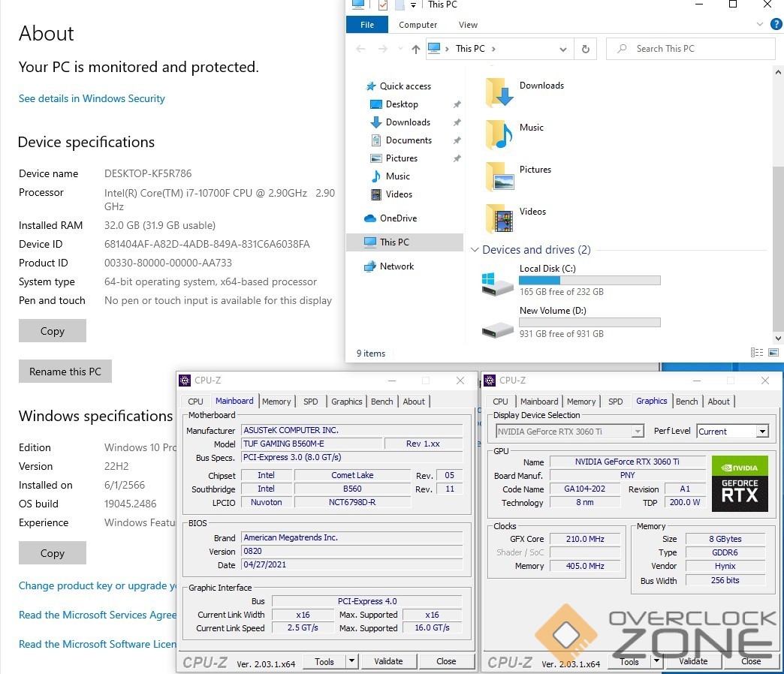
Task: Open address bar history dropdown
Action: point(563,49)
